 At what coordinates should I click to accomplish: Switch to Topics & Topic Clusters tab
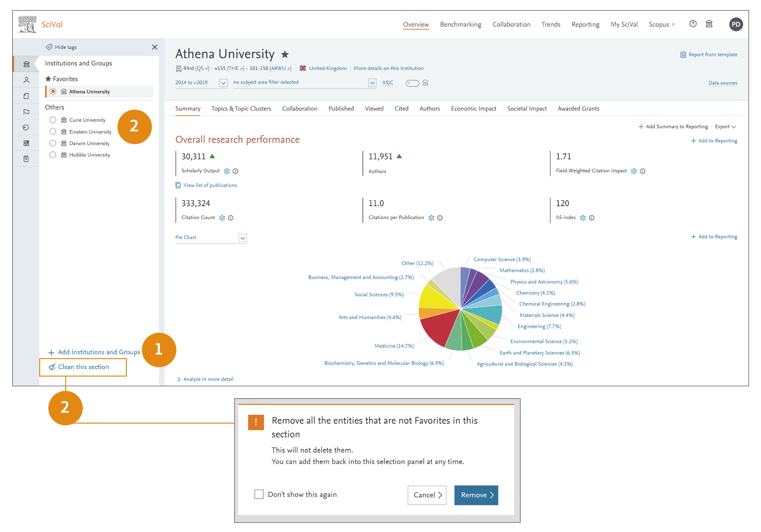pos(241,109)
